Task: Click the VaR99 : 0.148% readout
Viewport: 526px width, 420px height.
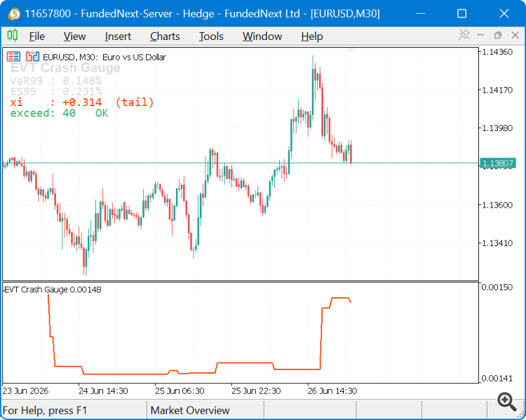Action: (56, 81)
